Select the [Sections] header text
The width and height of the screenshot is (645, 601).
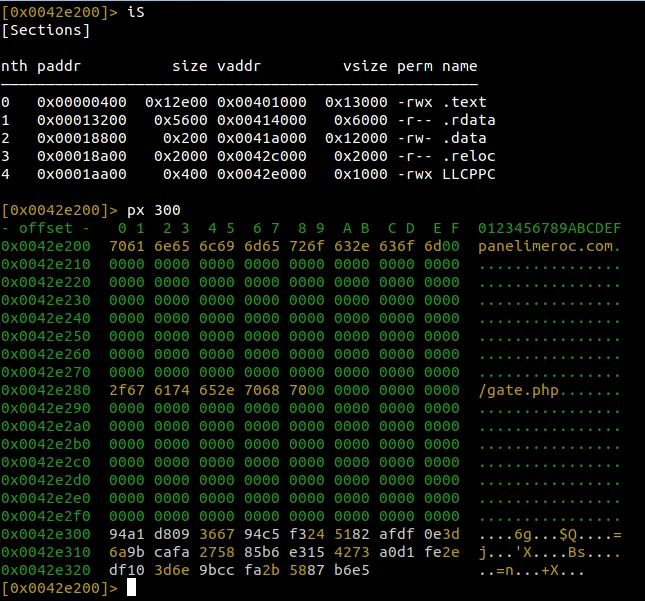[46, 30]
